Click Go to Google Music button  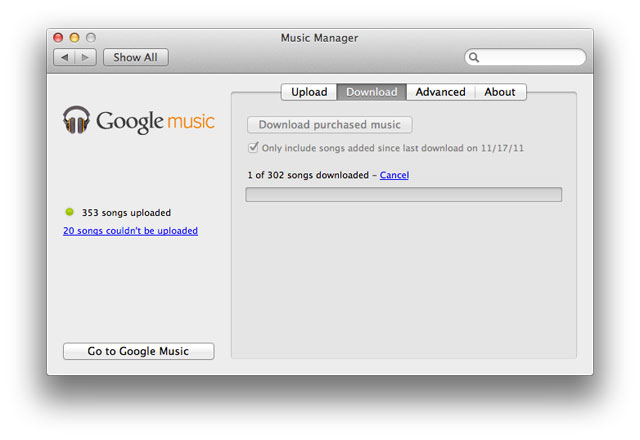coord(138,351)
